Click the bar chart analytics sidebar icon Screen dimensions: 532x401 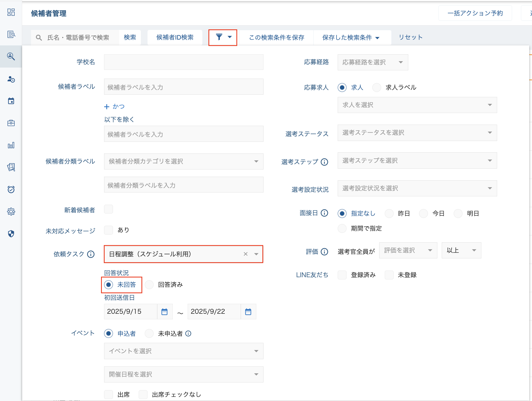pyautogui.click(x=11, y=145)
